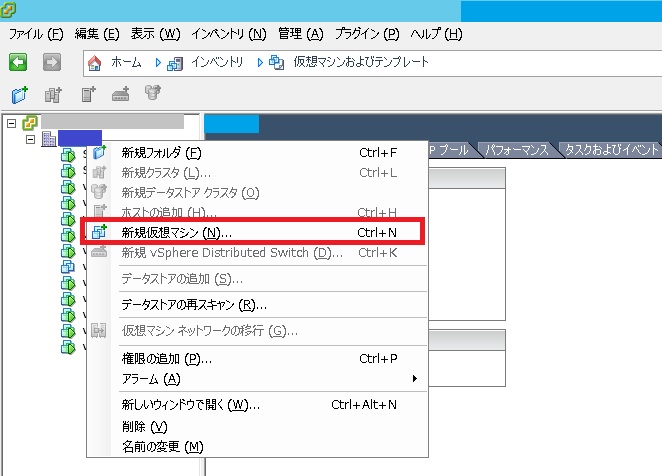Click the VMs and Templates breadcrumb icon
Screen dimensions: 662x476
coord(277,62)
